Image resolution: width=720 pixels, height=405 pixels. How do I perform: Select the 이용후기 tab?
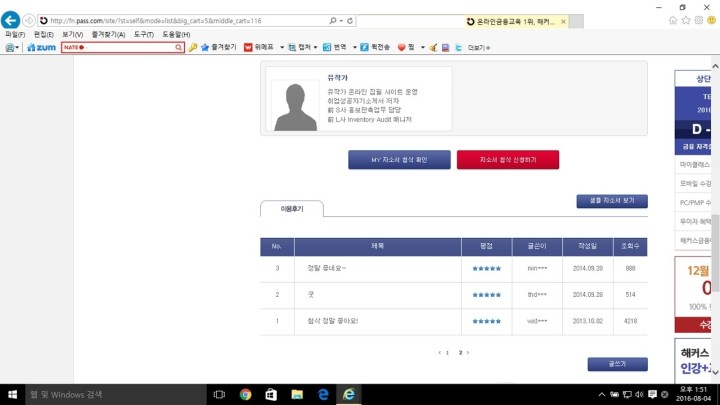[292, 209]
